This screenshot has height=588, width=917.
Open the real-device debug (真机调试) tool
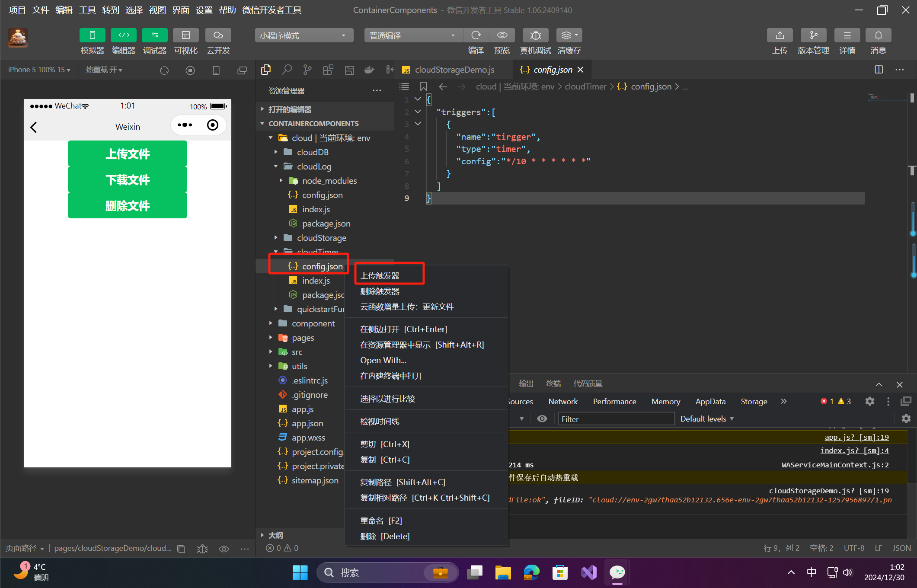tap(535, 35)
